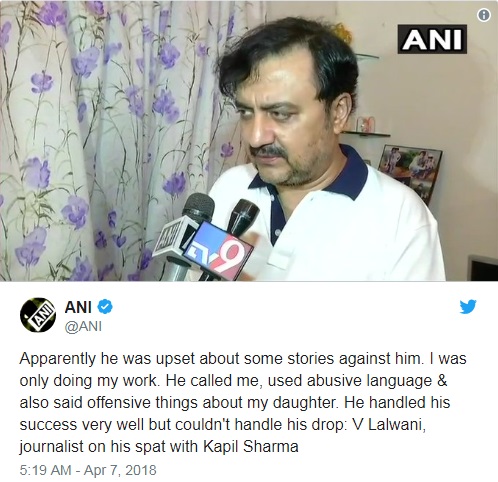Click the words Kapil Sharma in the tweet
This screenshot has height=482, width=498.
[x=251, y=446]
